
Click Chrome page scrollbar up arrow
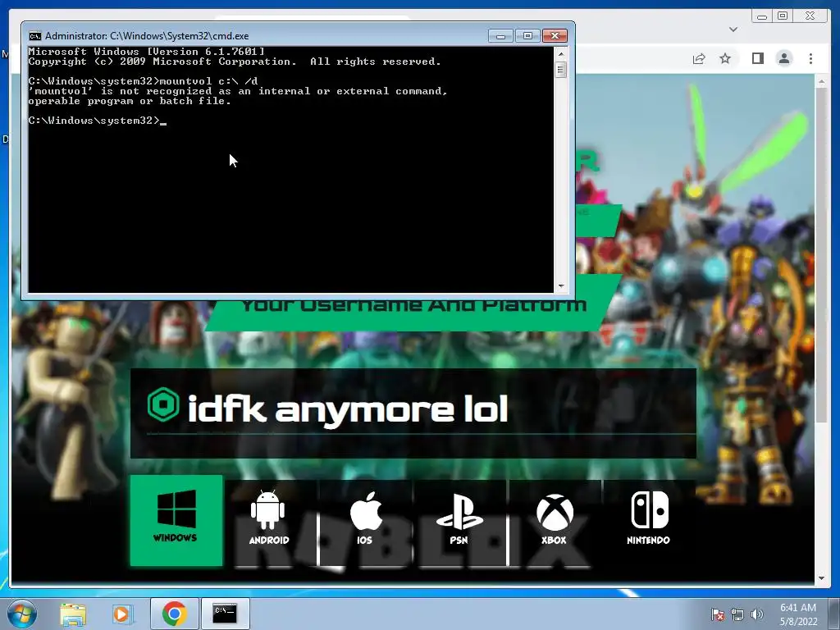click(x=821, y=81)
